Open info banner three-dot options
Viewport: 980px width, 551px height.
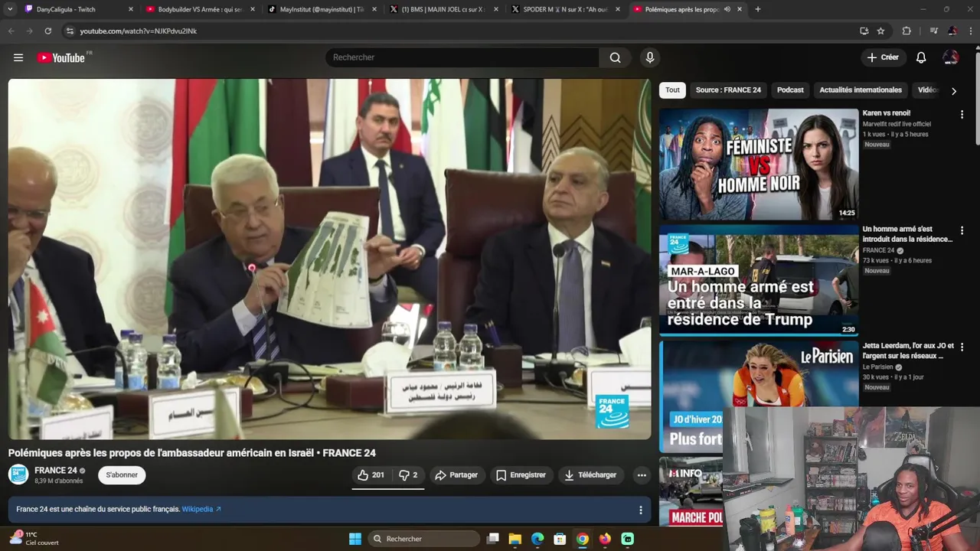click(641, 510)
